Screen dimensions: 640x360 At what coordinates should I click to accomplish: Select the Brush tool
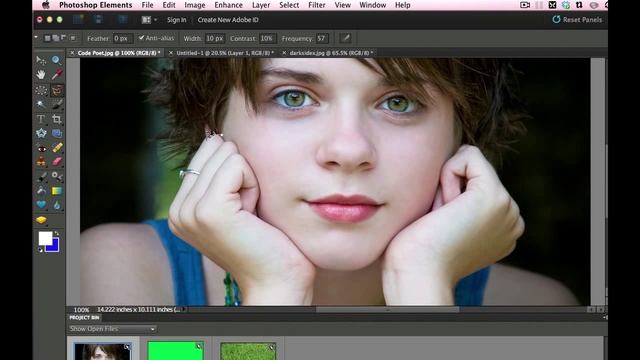(41, 177)
